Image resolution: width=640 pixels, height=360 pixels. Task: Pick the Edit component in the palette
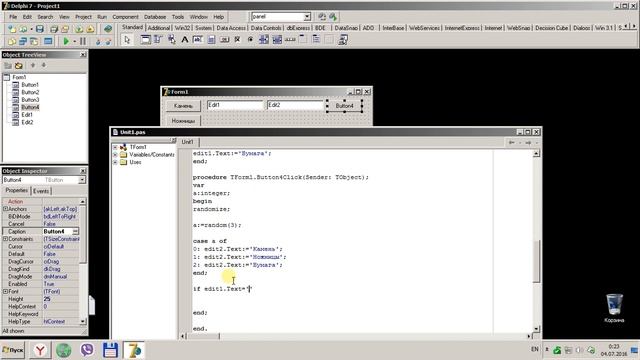pos(198,40)
